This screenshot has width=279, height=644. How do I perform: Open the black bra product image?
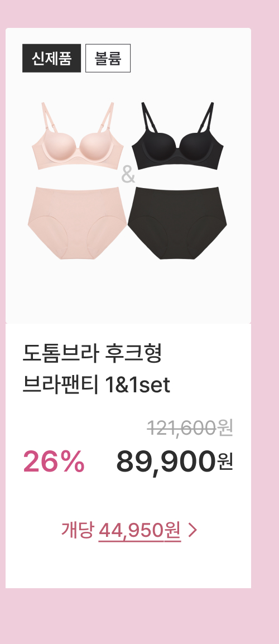click(177, 136)
